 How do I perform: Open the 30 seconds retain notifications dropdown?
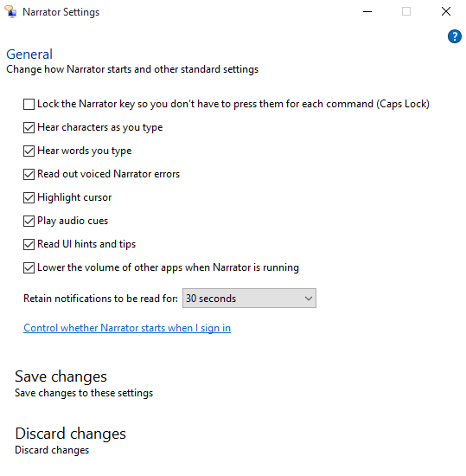coord(249,298)
